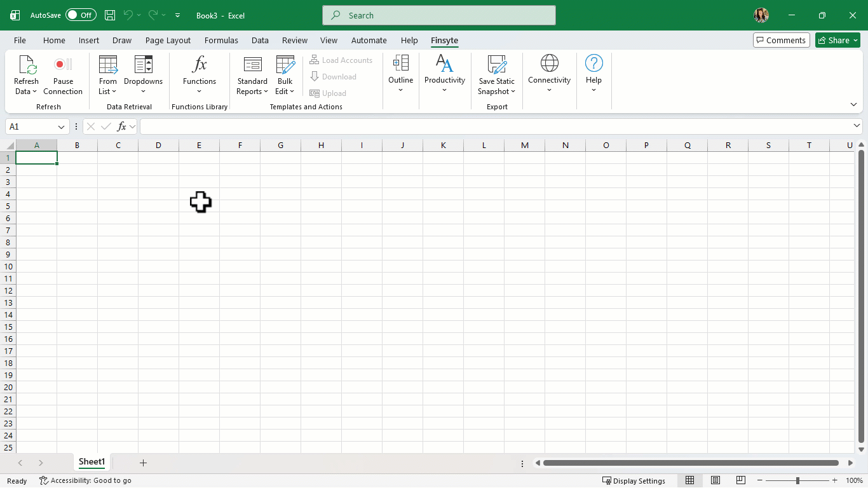Screen dimensions: 868x488
Task: Click the Refresh Data icon
Action: click(x=27, y=65)
